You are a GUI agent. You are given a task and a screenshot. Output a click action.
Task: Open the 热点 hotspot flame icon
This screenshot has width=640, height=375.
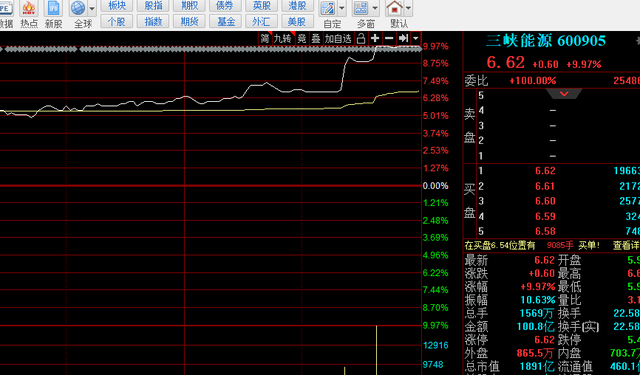[x=29, y=8]
